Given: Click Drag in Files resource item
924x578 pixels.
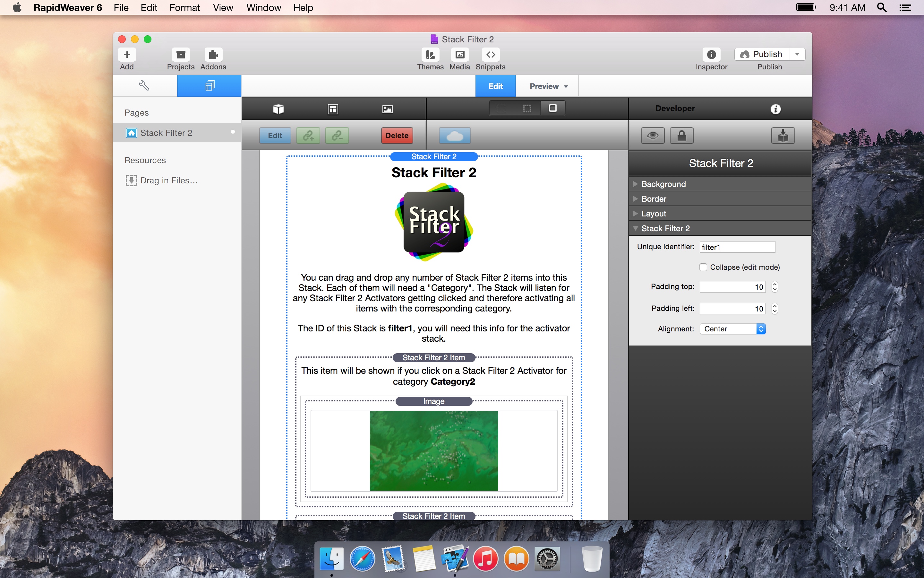Looking at the screenshot, I should tap(161, 180).
